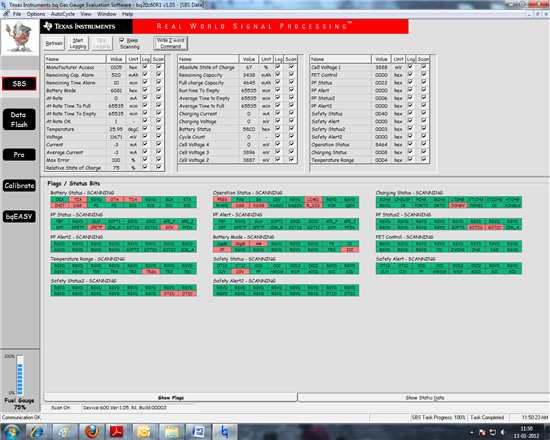
Task: Toggle Log checkbox for Temperature
Action: (x=145, y=129)
